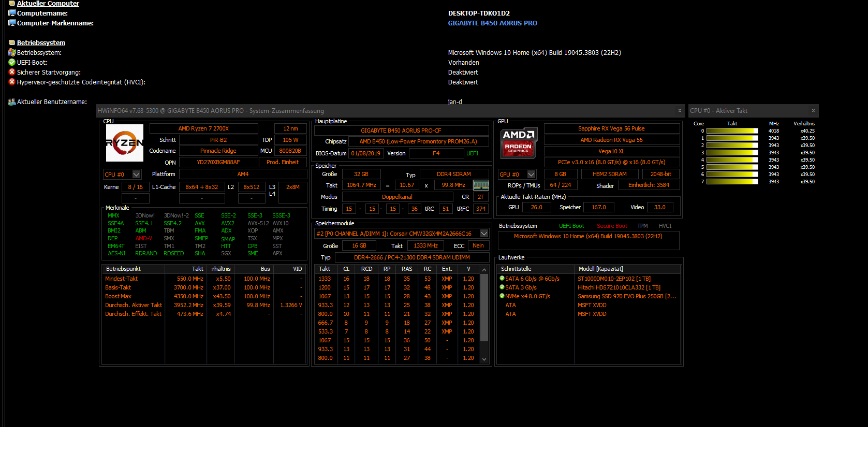Open the Speichermodule selection dropdown

pyautogui.click(x=484, y=234)
